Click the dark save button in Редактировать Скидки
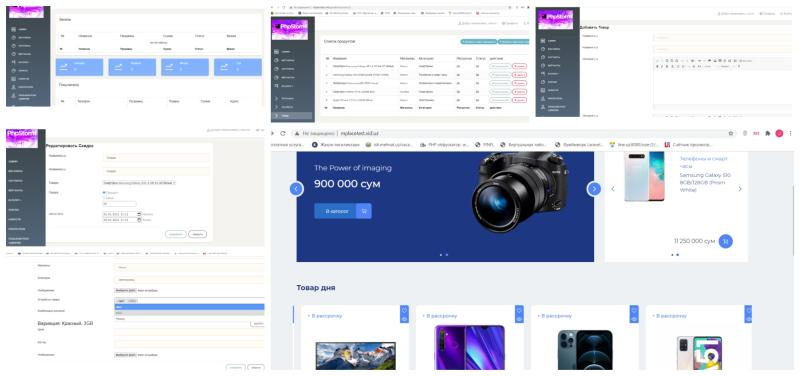800x376 pixels. click(x=197, y=234)
